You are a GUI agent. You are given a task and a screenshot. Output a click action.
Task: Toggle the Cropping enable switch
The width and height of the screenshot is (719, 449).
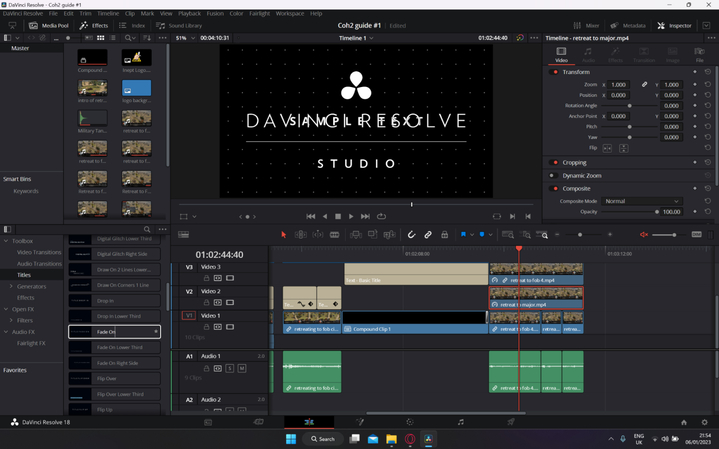[553, 162]
